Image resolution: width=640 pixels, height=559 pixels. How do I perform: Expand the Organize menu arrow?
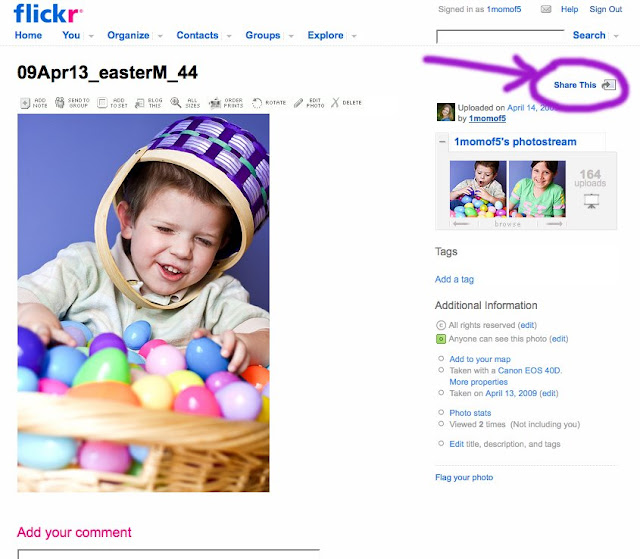(x=160, y=36)
